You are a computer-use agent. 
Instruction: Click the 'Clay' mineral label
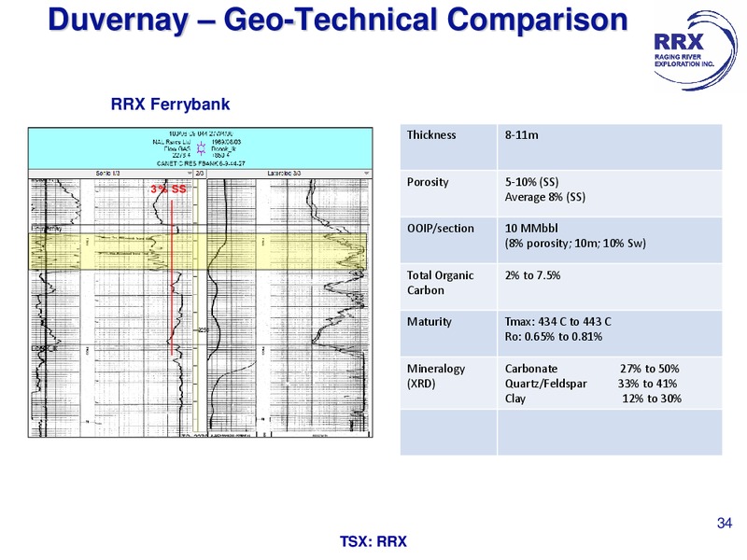click(x=515, y=399)
